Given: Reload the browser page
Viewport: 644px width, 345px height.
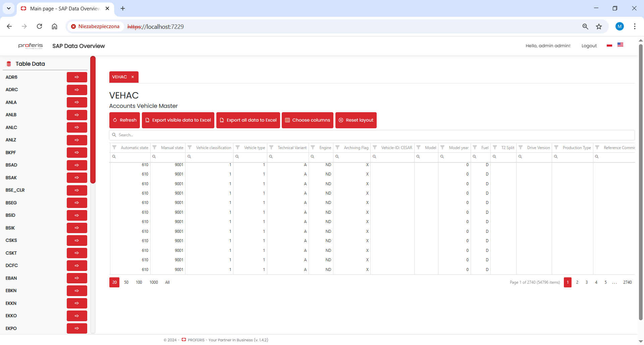Looking at the screenshot, I should [x=39, y=26].
